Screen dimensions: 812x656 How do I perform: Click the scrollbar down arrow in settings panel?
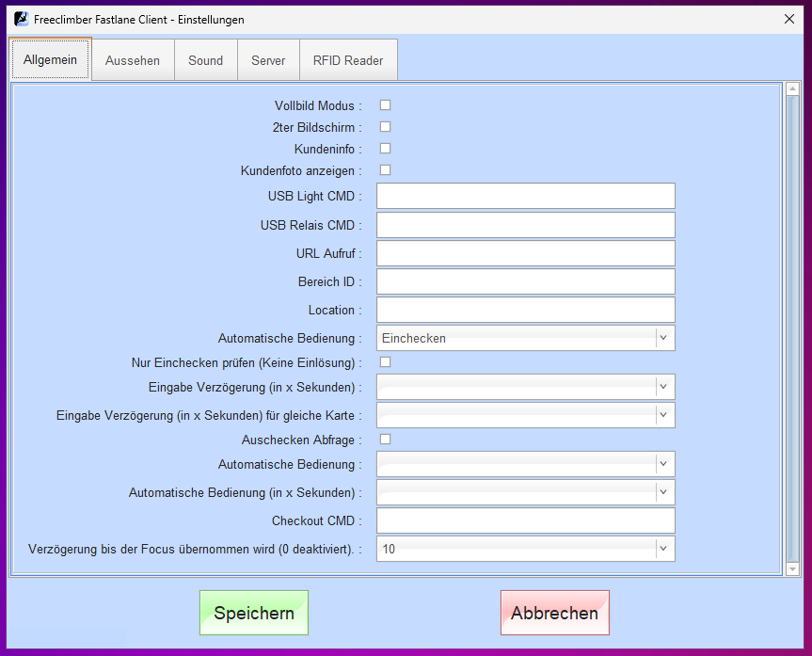pyautogui.click(x=792, y=568)
